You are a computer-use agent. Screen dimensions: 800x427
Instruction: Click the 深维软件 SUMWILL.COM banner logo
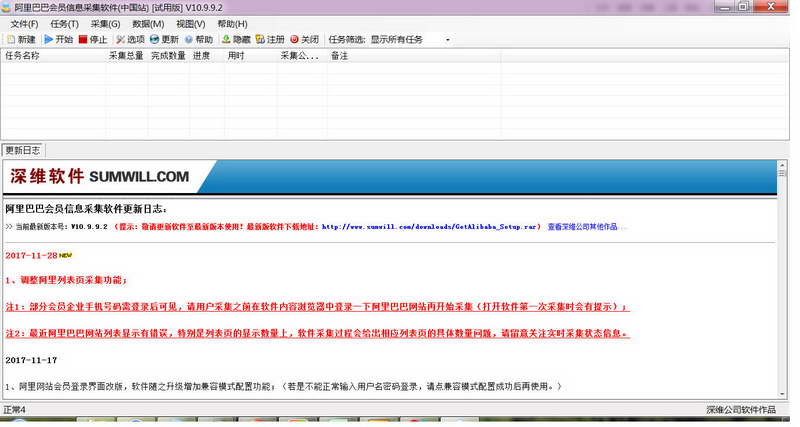point(99,177)
